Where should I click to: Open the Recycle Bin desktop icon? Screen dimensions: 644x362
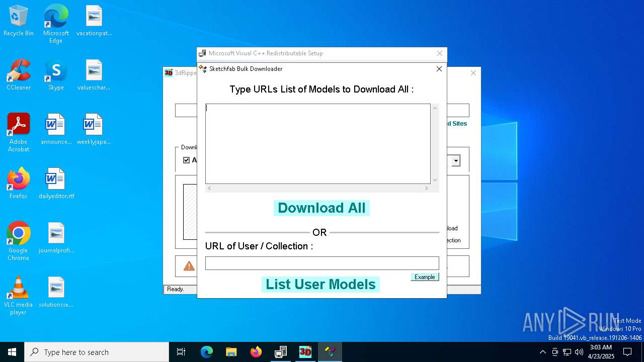[19, 21]
